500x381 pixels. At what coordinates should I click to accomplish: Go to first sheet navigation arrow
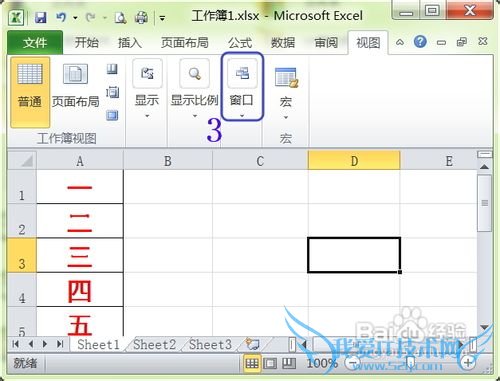[15, 344]
